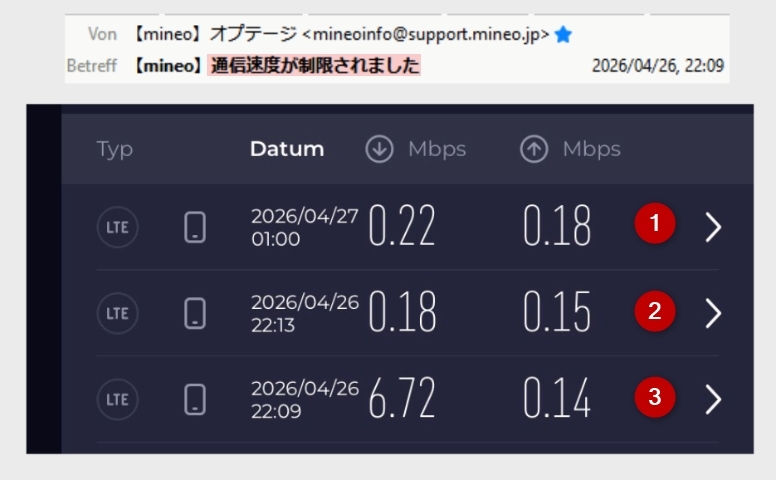The image size is (776, 480).
Task: Click the phone device icon in 22:09 row
Action: (x=195, y=399)
